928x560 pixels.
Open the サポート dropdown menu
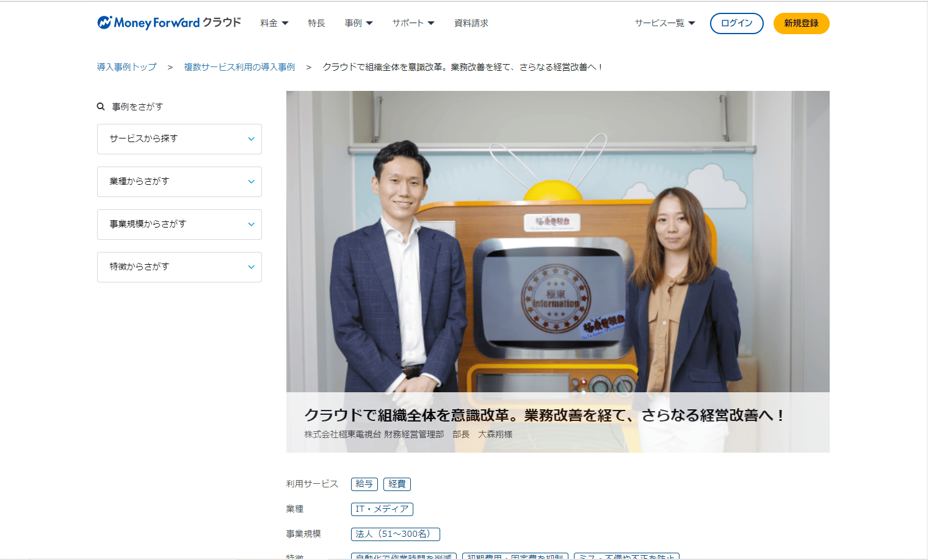coord(413,23)
